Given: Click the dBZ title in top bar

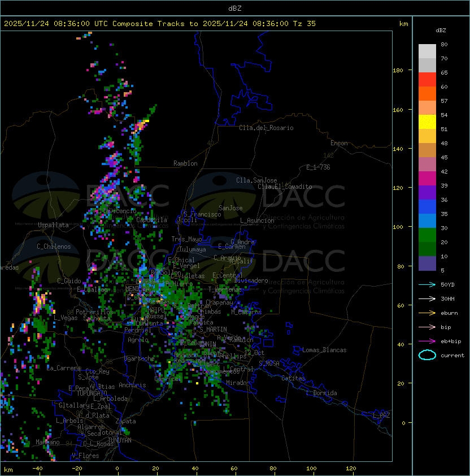Looking at the screenshot, I should (x=235, y=8).
